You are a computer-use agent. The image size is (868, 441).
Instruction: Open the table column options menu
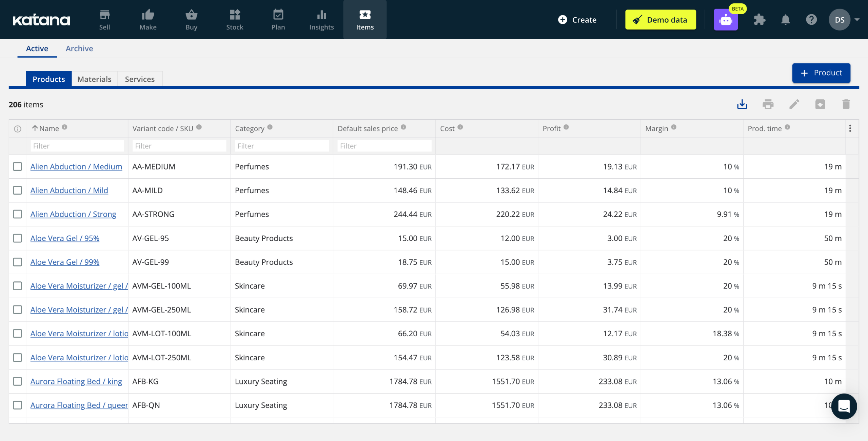850,128
